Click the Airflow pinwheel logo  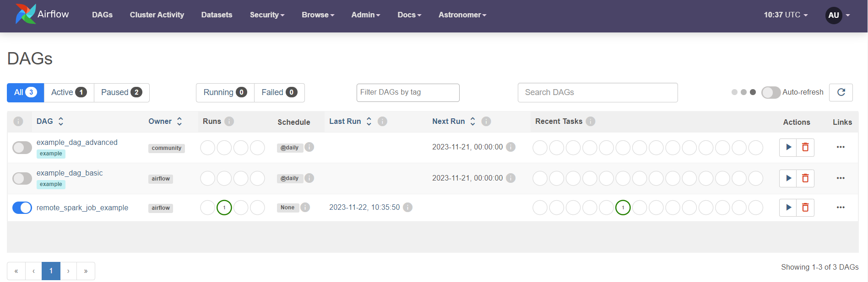[x=26, y=14]
